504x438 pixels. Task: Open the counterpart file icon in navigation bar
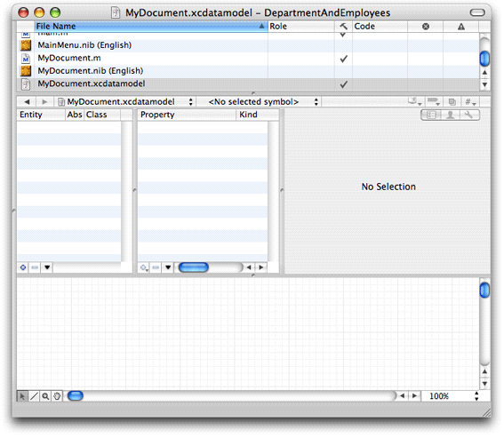(x=452, y=102)
